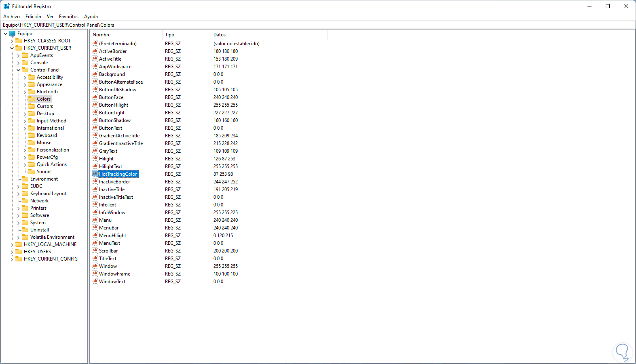Click the registry path address bar
Image resolution: width=636 pixels, height=364 pixels.
[x=318, y=25]
